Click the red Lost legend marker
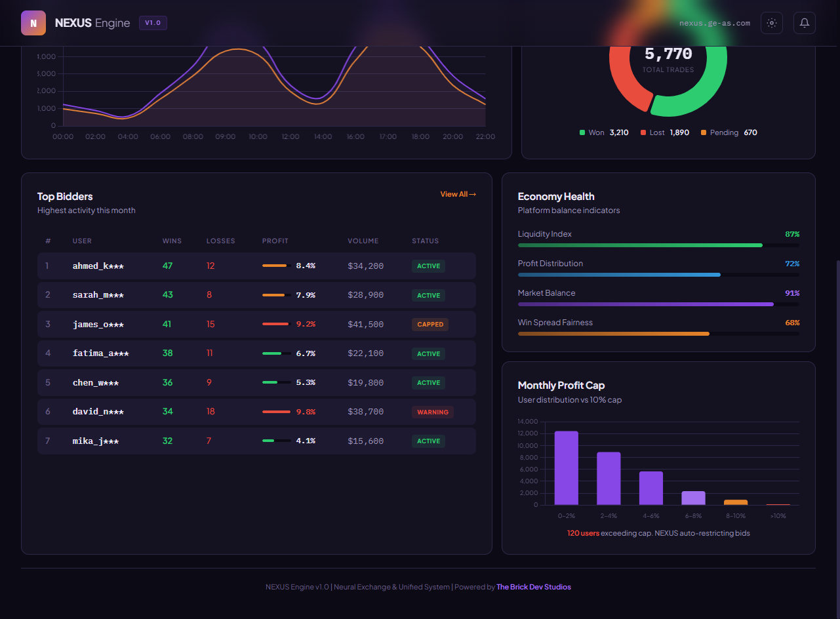The width and height of the screenshot is (840, 619). click(x=643, y=132)
